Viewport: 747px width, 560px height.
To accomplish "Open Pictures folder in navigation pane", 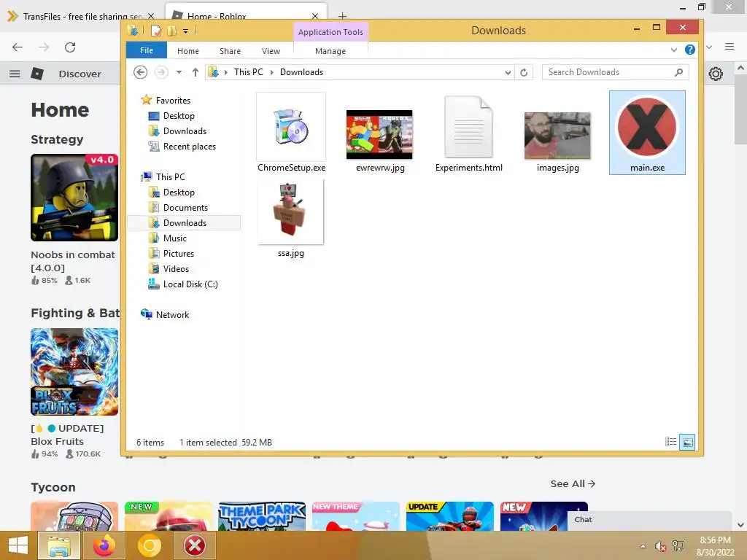I will 171,253.
